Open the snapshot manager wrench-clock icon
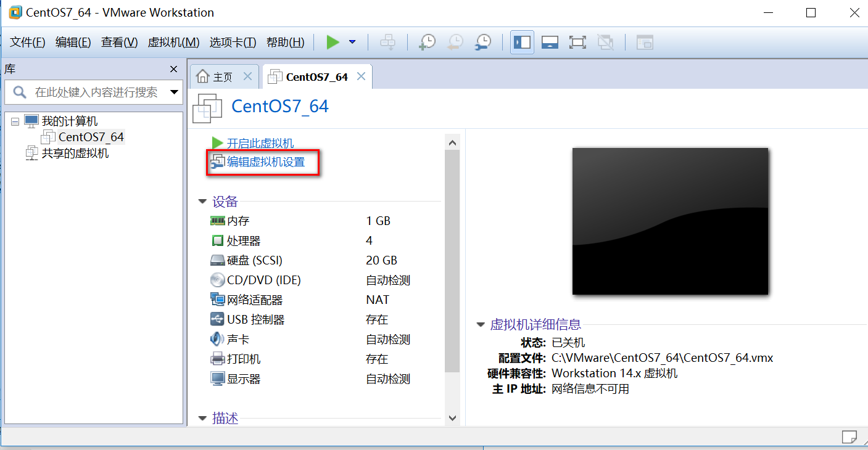 pos(482,42)
